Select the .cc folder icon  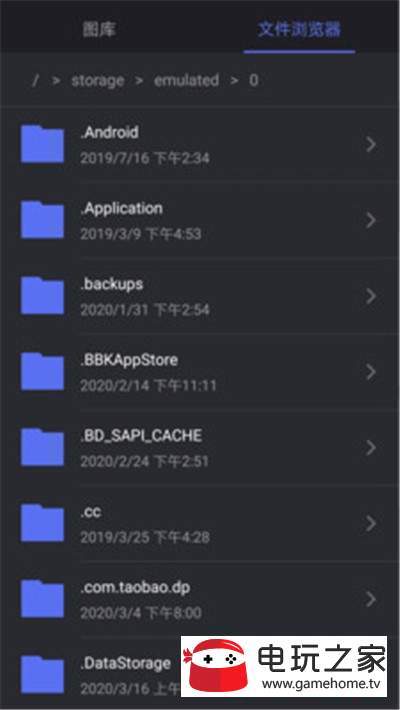42,523
